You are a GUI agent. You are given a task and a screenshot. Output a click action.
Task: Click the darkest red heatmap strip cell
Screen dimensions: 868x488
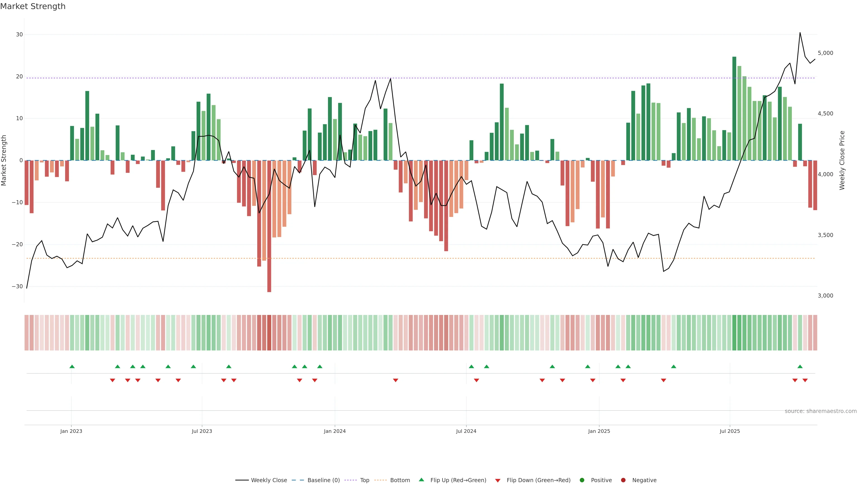(x=269, y=333)
